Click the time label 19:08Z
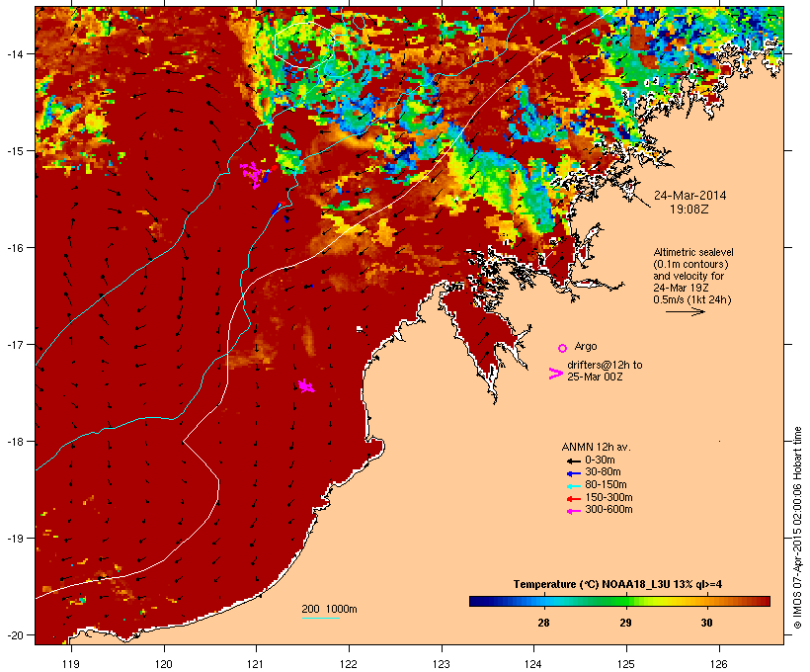 click(689, 210)
